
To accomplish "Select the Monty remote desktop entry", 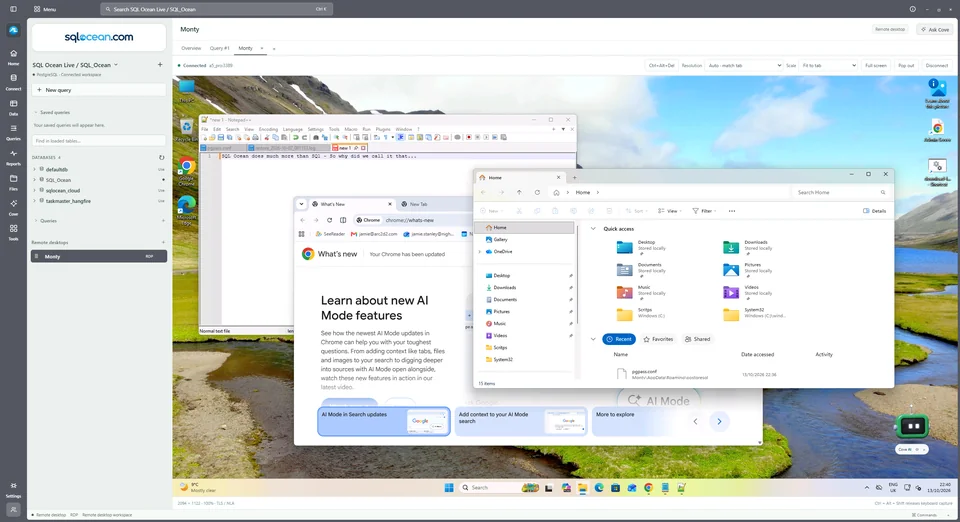I will pyautogui.click(x=99, y=256).
